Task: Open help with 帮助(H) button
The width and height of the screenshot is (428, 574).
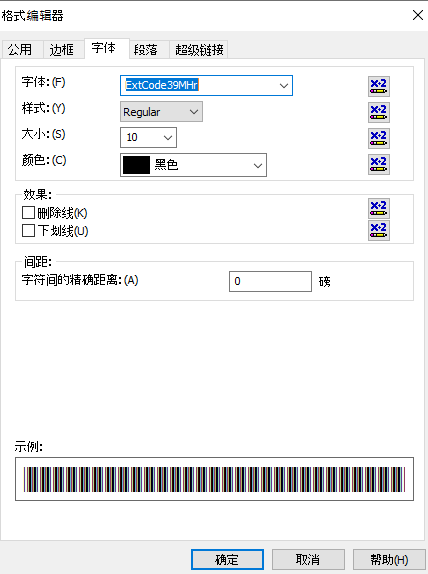Action: [389, 560]
